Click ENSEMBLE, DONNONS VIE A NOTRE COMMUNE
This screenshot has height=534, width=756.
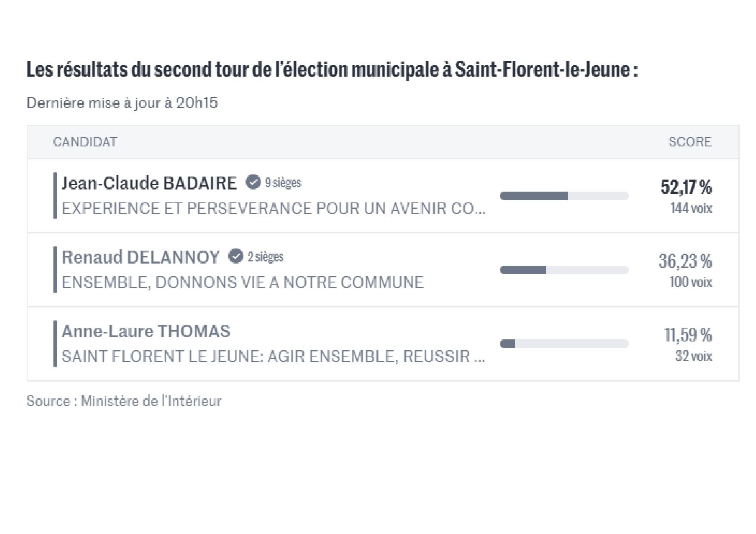pos(243,283)
